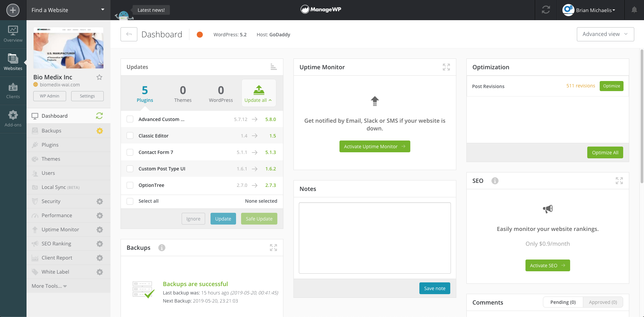
Task: Click Activate Uptime Monitor
Action: (x=375, y=147)
